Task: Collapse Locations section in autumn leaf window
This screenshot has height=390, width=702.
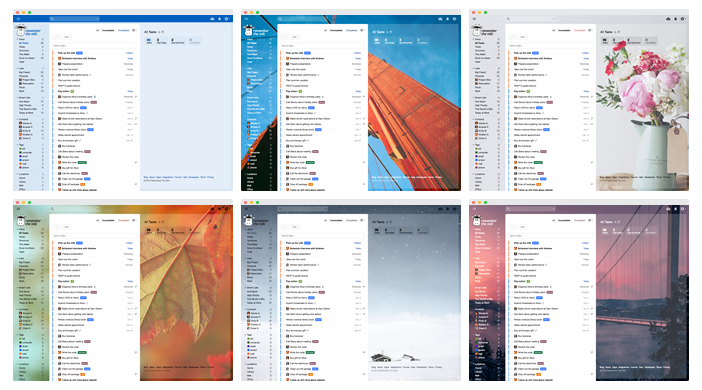Action: [17, 364]
